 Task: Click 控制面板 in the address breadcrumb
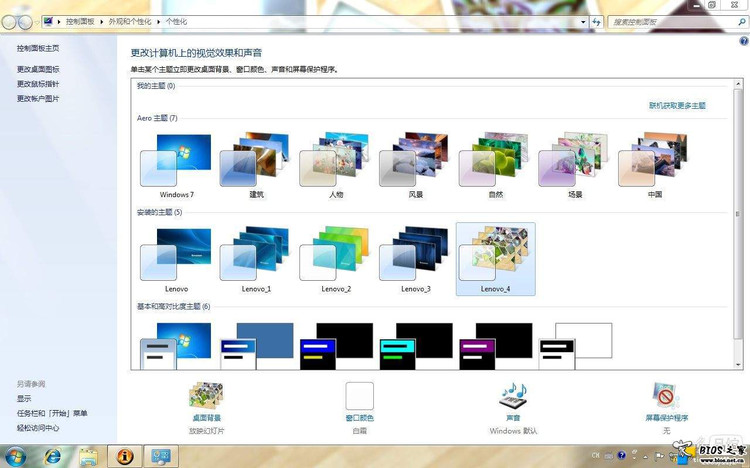[x=80, y=22]
